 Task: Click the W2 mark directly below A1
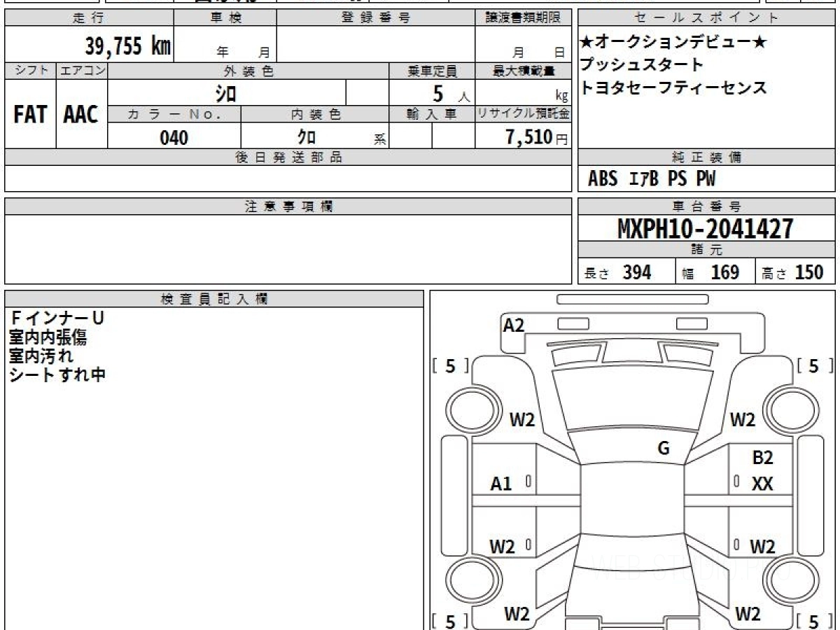click(502, 547)
